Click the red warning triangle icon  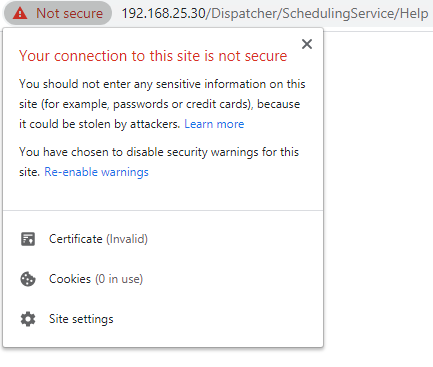[x=20, y=13]
